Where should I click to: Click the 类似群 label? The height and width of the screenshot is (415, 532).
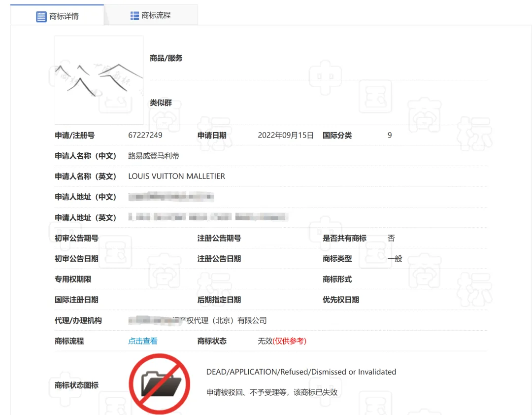pos(161,103)
